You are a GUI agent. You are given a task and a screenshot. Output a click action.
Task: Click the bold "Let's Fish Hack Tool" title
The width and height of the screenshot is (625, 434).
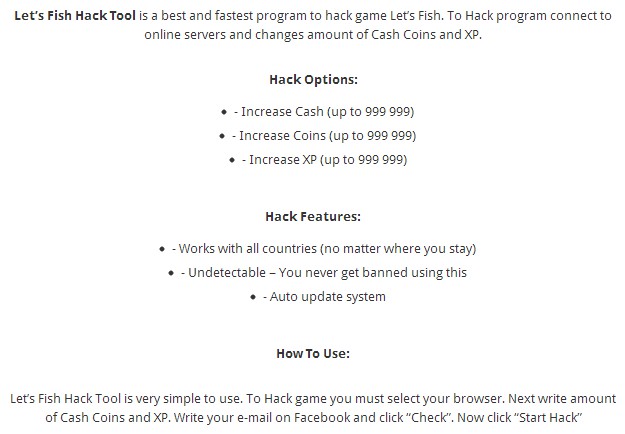75,16
